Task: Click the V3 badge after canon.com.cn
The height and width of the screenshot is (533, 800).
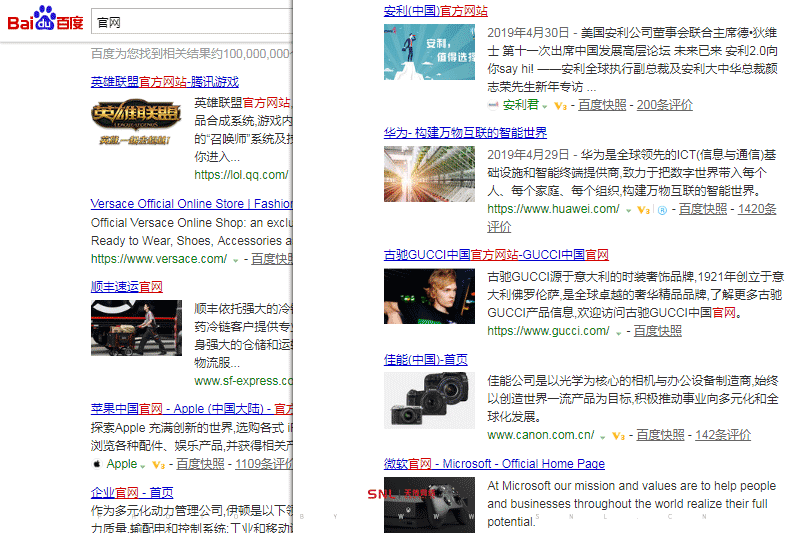Action: (618, 436)
